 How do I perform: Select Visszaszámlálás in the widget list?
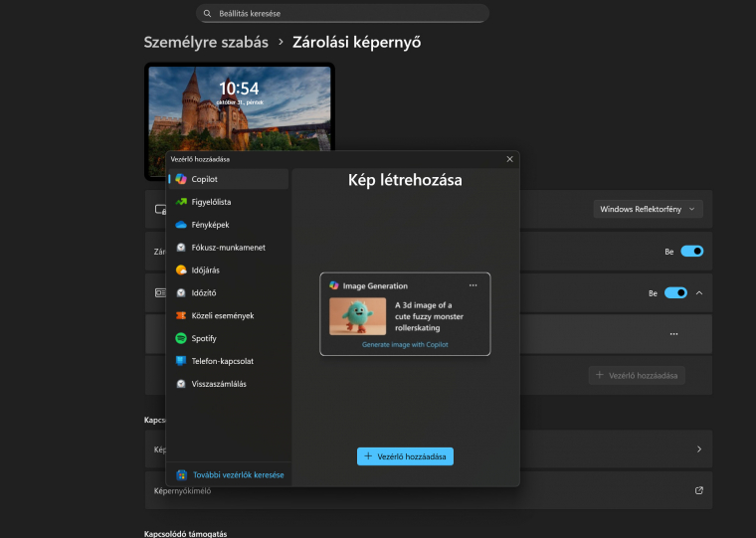click(x=219, y=384)
